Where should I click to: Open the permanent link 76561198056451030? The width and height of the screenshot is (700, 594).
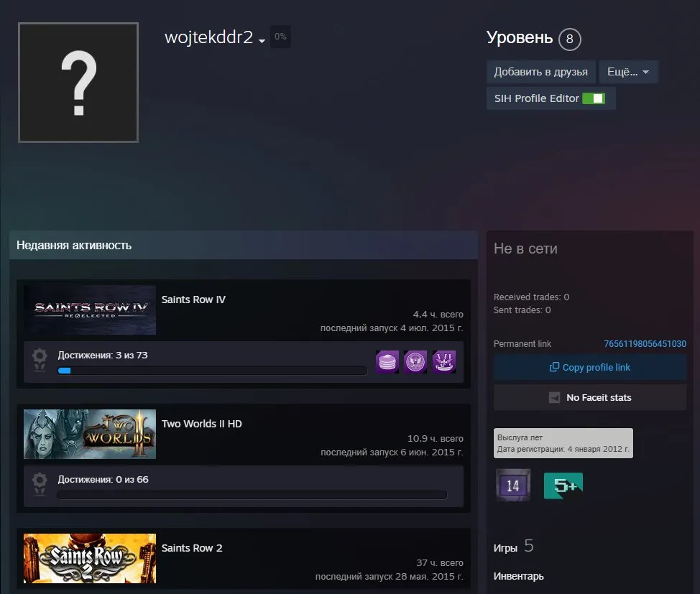point(645,344)
